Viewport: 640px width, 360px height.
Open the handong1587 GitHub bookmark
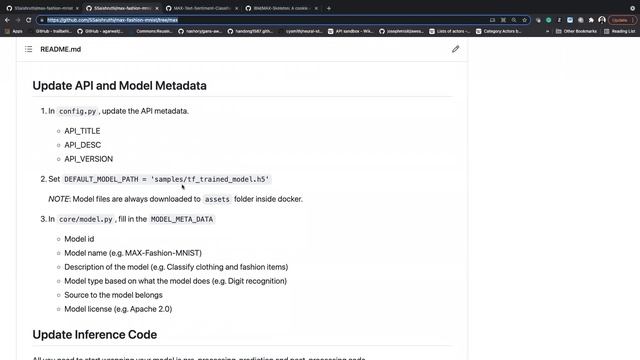[250, 31]
